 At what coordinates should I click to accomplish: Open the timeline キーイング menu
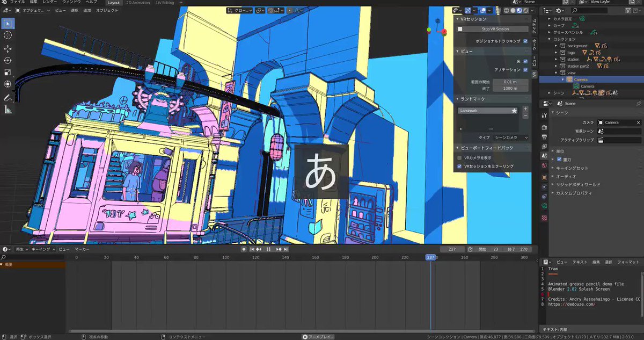(43, 249)
